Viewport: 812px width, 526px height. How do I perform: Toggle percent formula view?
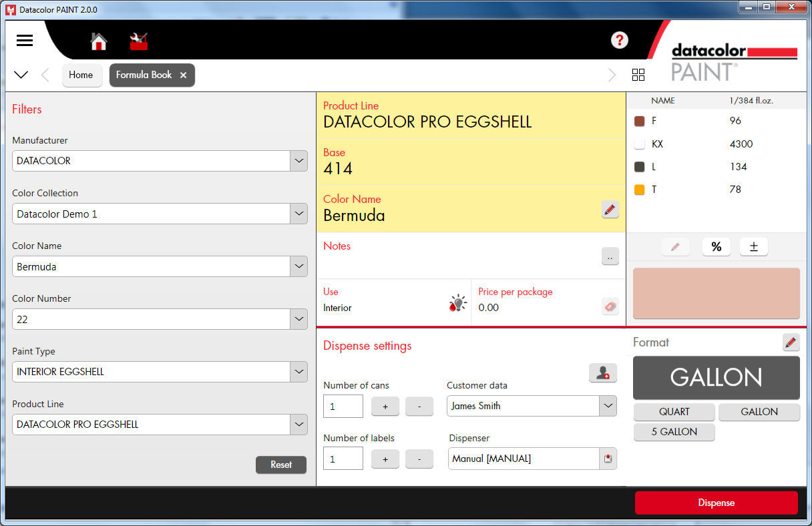[x=717, y=247]
